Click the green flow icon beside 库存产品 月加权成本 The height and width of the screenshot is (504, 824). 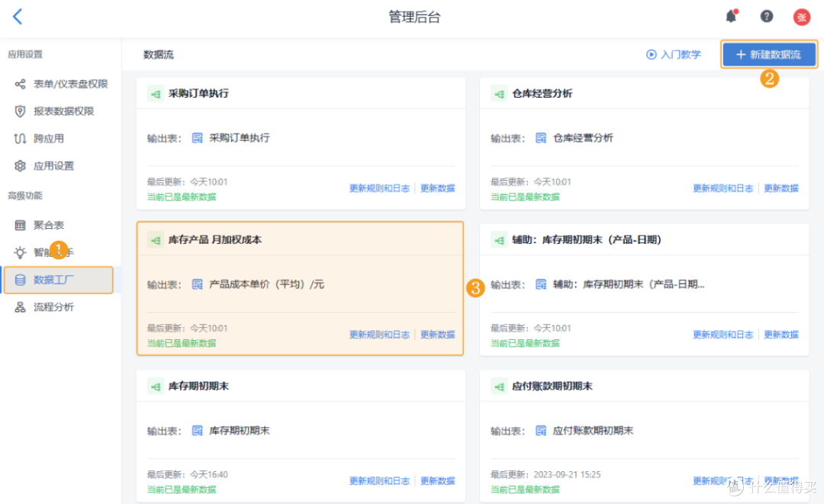[156, 240]
